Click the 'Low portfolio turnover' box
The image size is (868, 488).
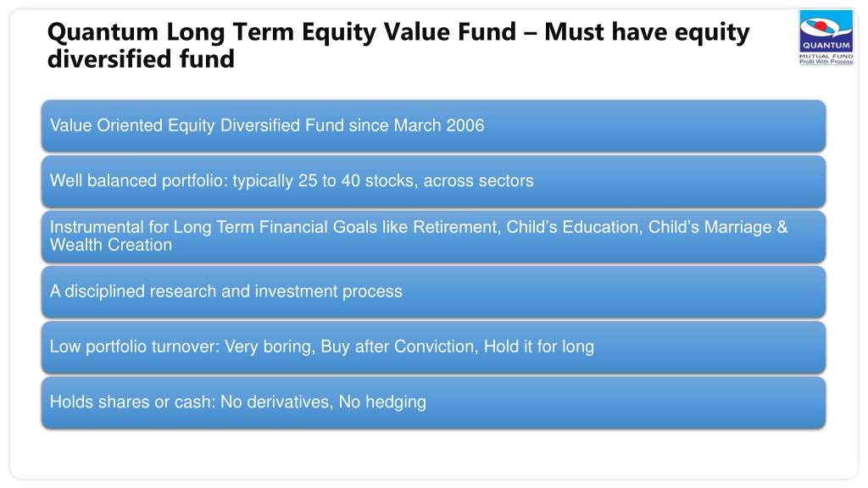click(x=433, y=347)
